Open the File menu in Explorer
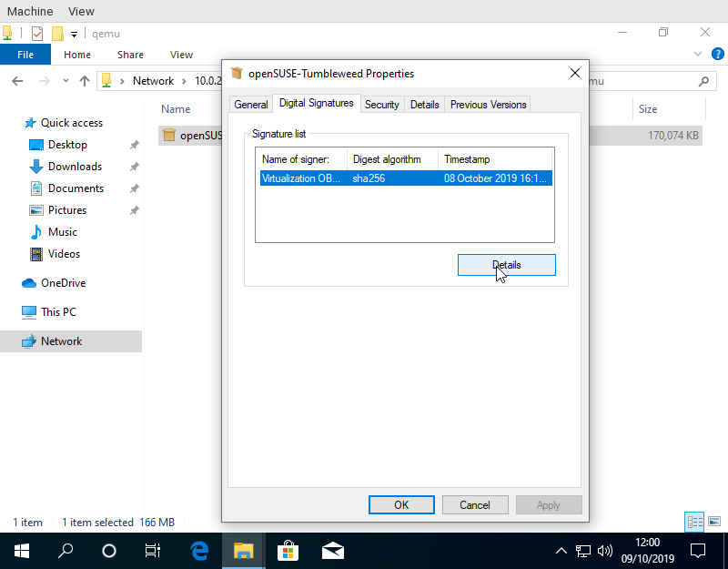 click(x=25, y=55)
